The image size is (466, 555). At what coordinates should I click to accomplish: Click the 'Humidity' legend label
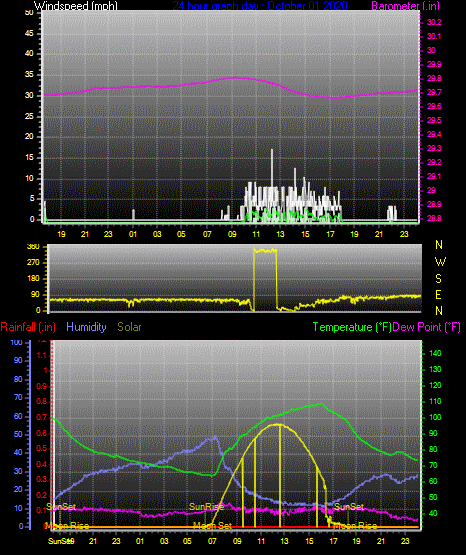(x=86, y=327)
